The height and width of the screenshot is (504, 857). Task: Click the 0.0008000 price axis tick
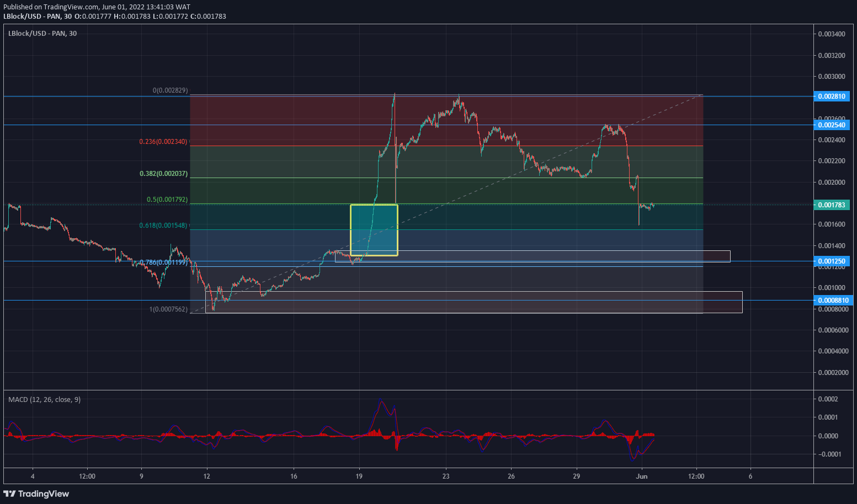coord(833,309)
